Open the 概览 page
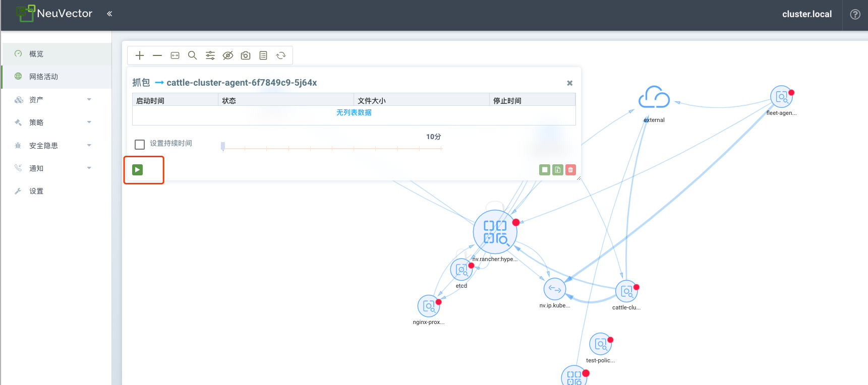This screenshot has height=385, width=868. pos(36,54)
